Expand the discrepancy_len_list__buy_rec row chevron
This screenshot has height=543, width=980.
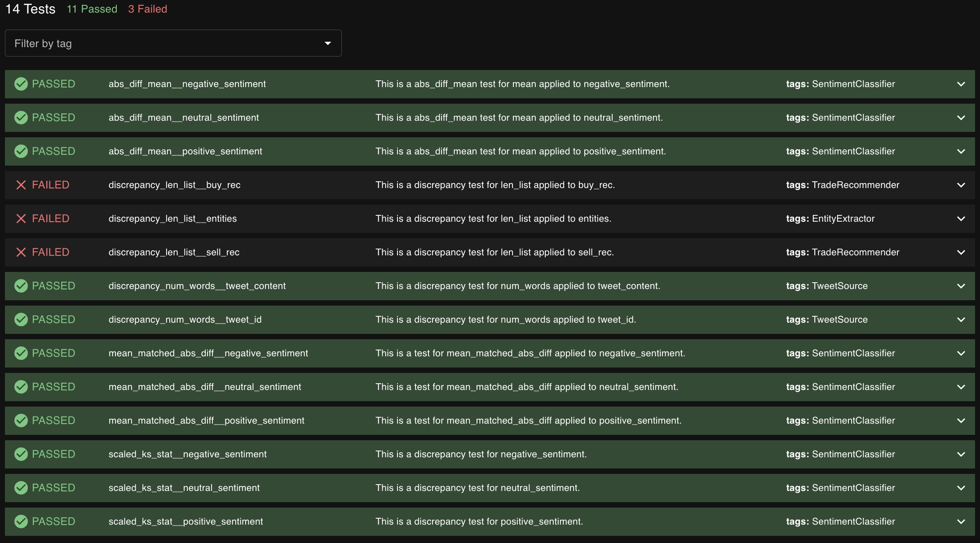coord(961,185)
